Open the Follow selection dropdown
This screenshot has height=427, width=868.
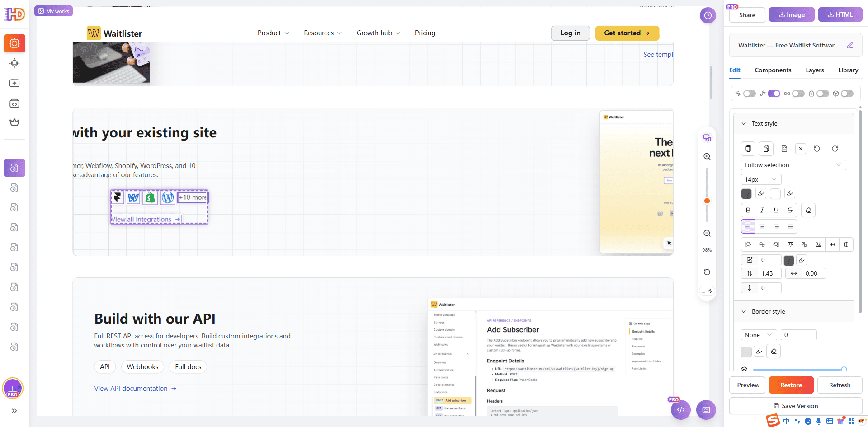pyautogui.click(x=793, y=165)
